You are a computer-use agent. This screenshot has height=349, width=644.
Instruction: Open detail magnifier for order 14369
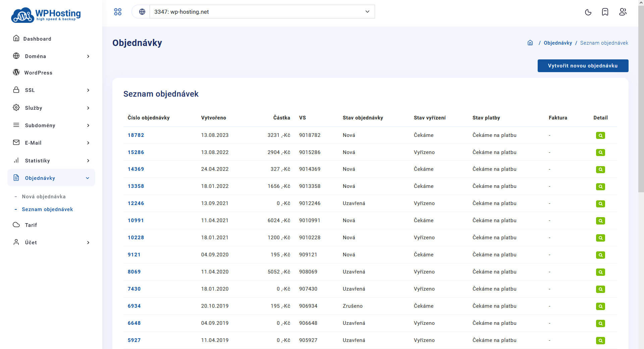[x=600, y=169]
